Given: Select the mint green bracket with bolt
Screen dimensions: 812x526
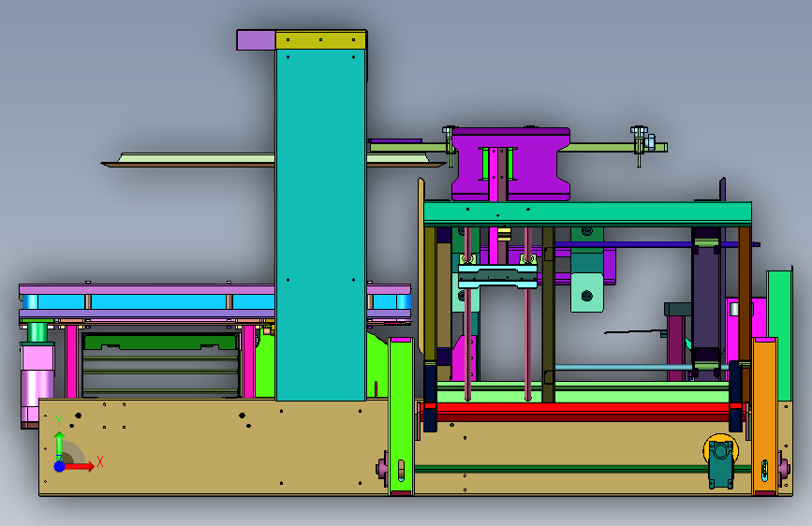Looking at the screenshot, I should [586, 293].
